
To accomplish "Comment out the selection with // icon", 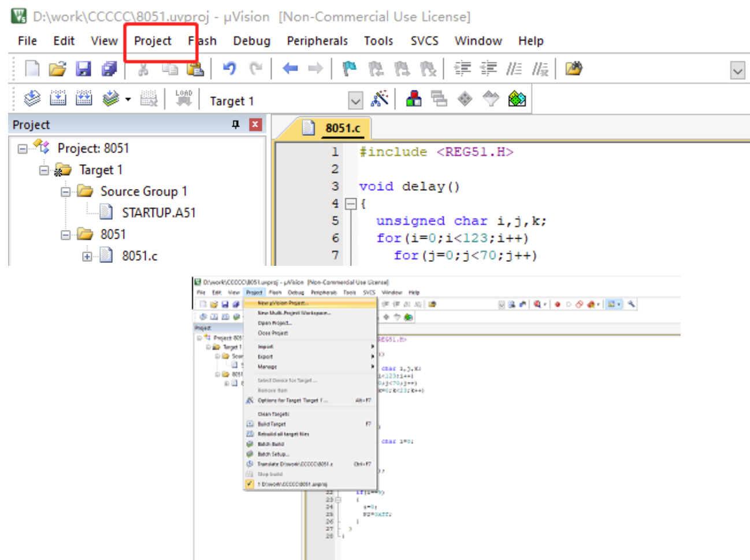I will click(514, 69).
